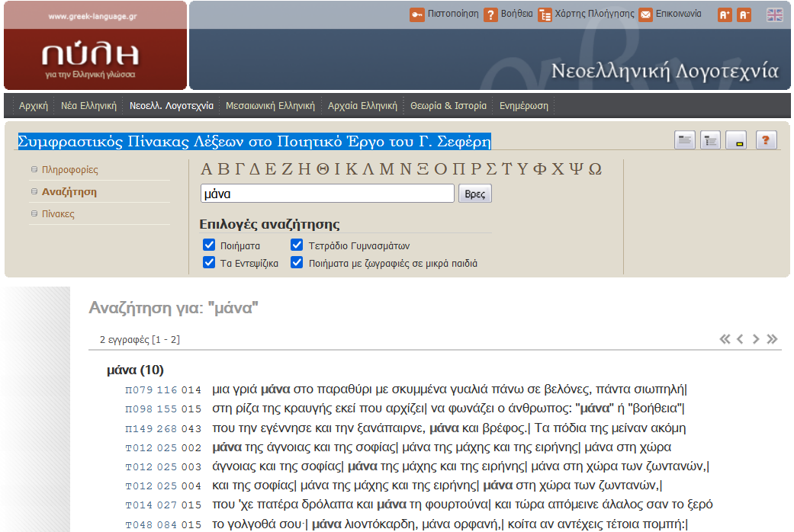The image size is (794, 532).
Task: Open Βοήθεια via the question mark icon
Action: point(490,14)
